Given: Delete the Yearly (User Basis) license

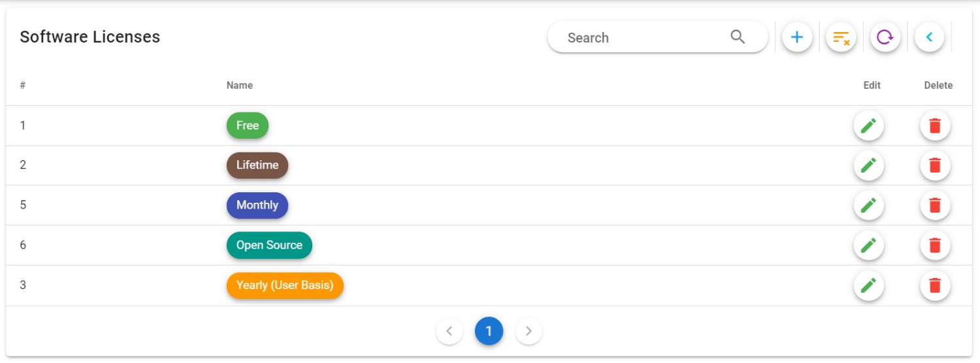Looking at the screenshot, I should pyautogui.click(x=935, y=285).
